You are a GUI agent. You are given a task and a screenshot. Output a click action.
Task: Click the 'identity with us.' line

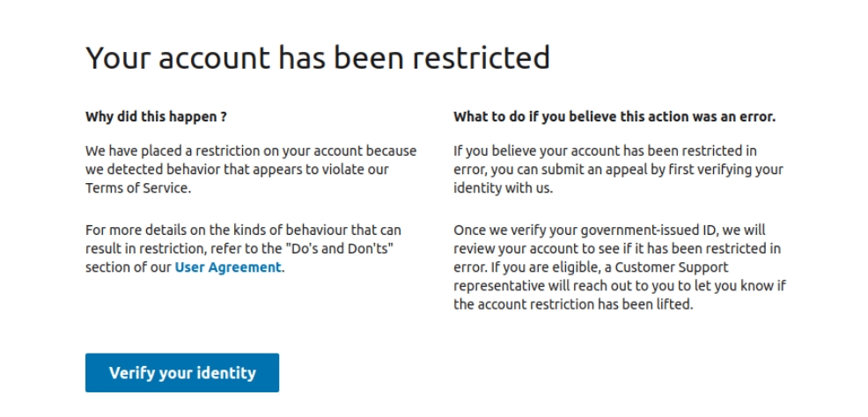tap(504, 188)
